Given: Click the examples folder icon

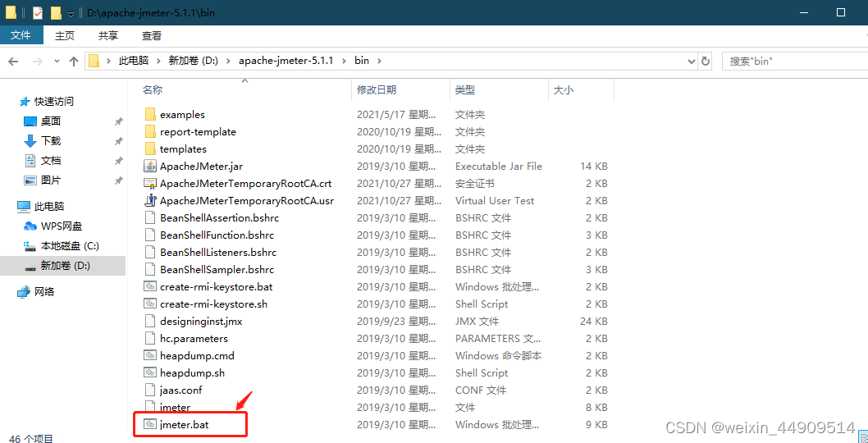Looking at the screenshot, I should click(x=150, y=115).
